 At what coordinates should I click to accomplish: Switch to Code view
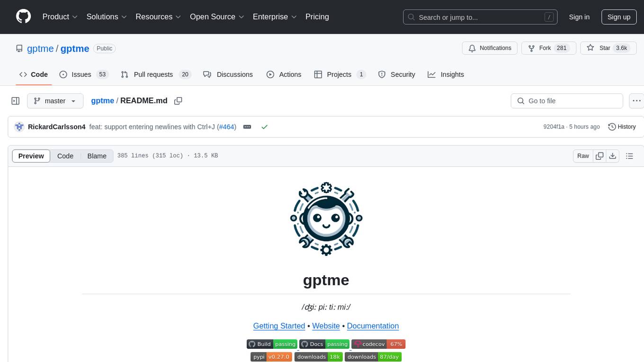(x=65, y=156)
